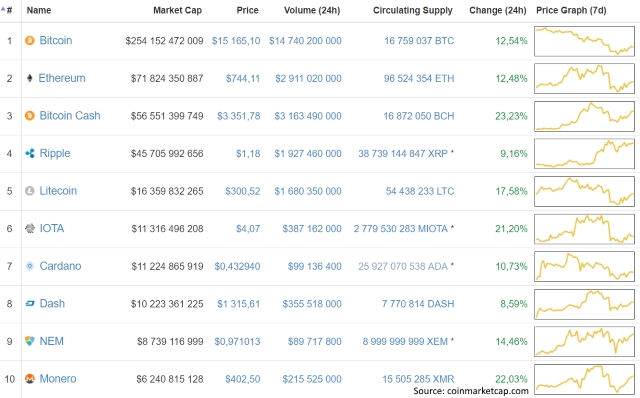
Task: Open NEM 7-day price graph
Action: point(584,341)
